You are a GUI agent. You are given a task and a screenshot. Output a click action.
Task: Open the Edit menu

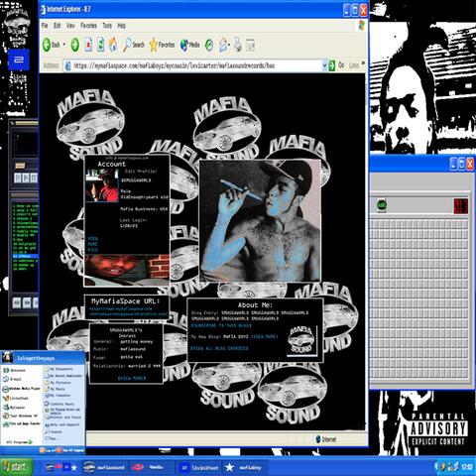[x=58, y=26]
